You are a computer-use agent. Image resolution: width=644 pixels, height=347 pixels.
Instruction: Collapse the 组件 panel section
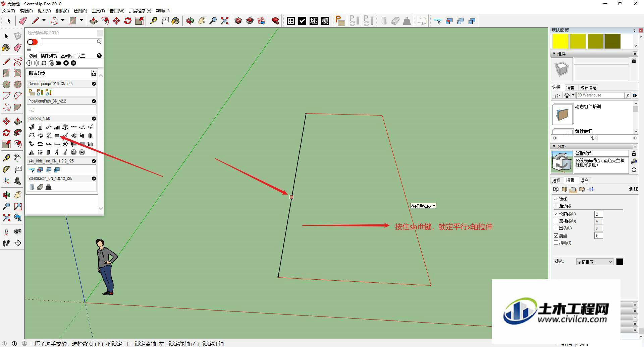tap(553, 54)
